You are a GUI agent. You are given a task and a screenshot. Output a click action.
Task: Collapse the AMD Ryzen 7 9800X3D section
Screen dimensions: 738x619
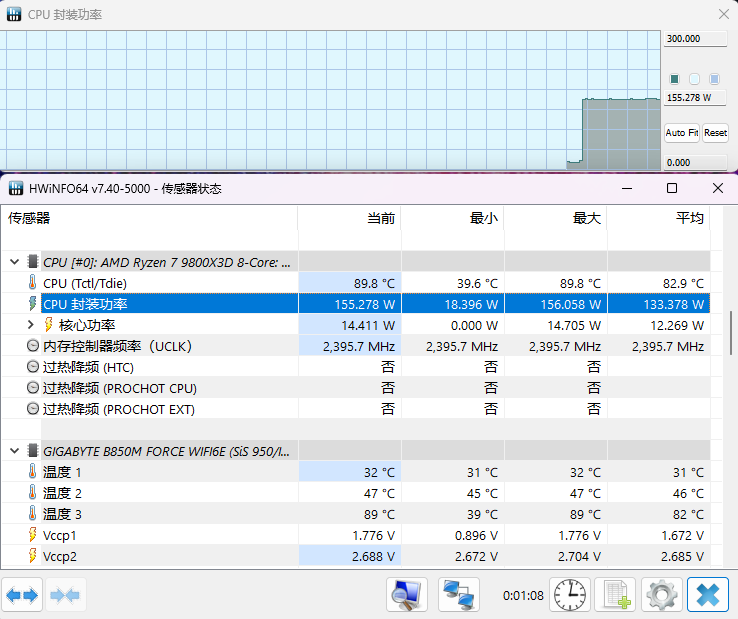(14, 262)
